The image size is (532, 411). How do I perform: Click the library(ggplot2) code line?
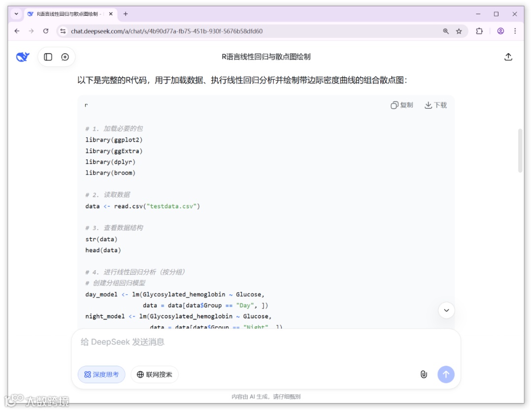point(114,140)
